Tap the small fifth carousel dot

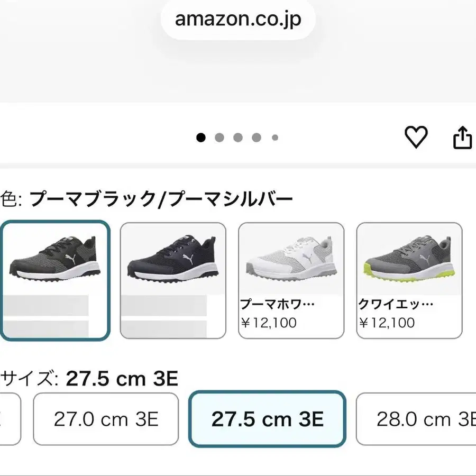[275, 138]
